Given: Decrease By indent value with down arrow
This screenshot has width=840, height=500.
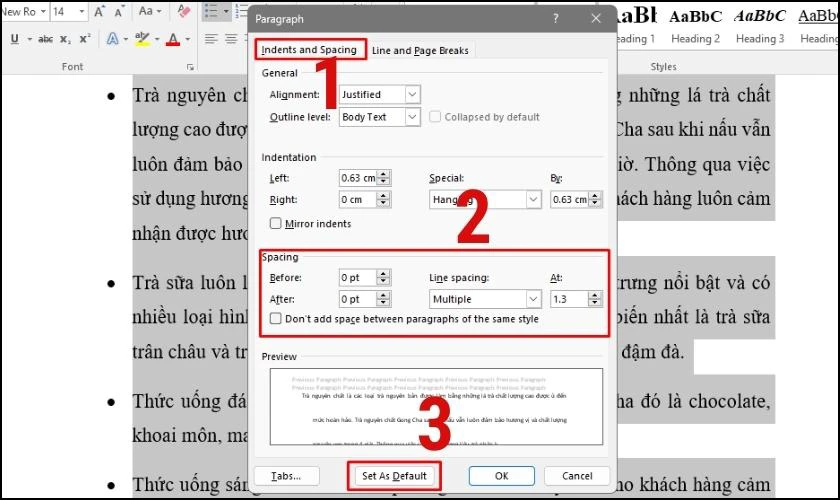Looking at the screenshot, I should tap(595, 204).
